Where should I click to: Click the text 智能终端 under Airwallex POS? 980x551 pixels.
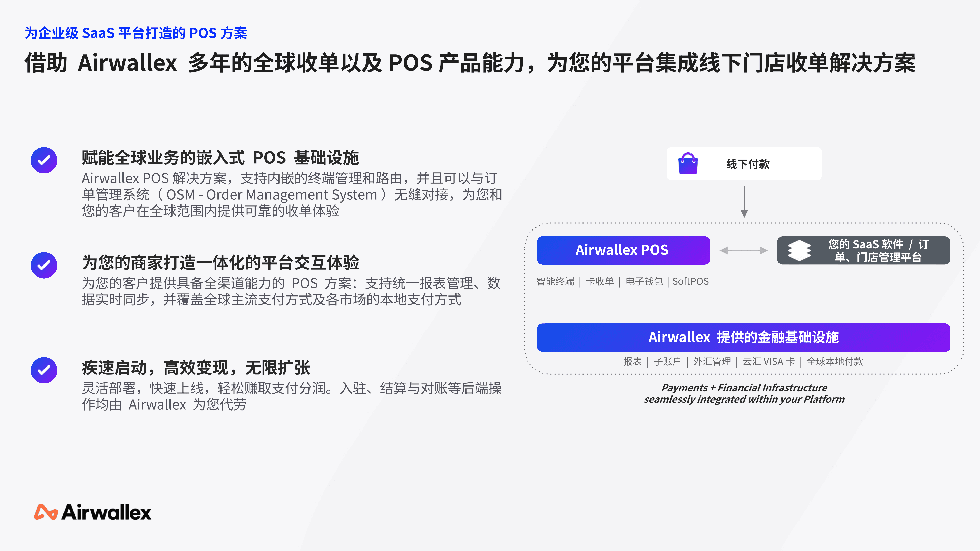tap(555, 281)
